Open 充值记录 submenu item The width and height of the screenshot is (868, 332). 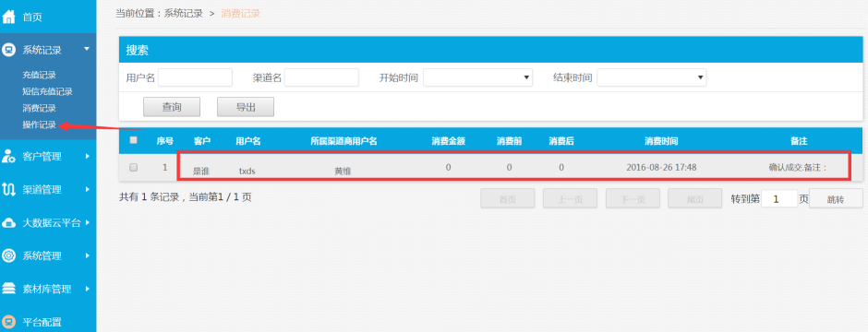(40, 75)
